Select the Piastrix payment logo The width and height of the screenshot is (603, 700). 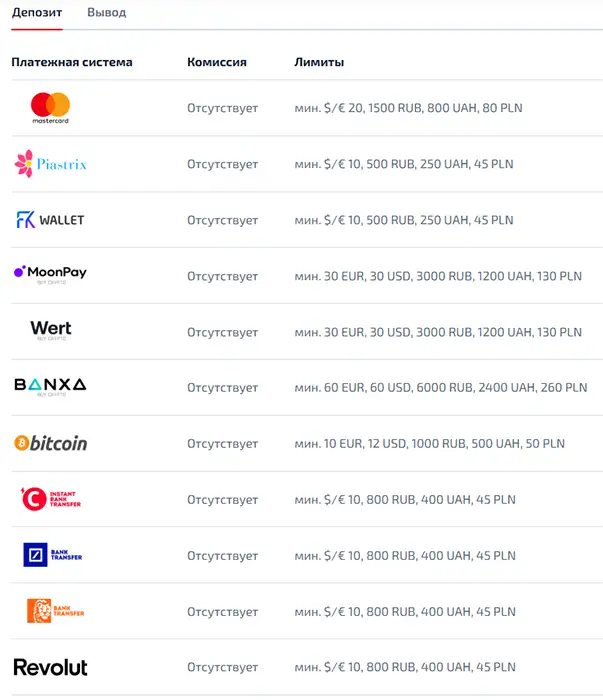click(x=50, y=164)
